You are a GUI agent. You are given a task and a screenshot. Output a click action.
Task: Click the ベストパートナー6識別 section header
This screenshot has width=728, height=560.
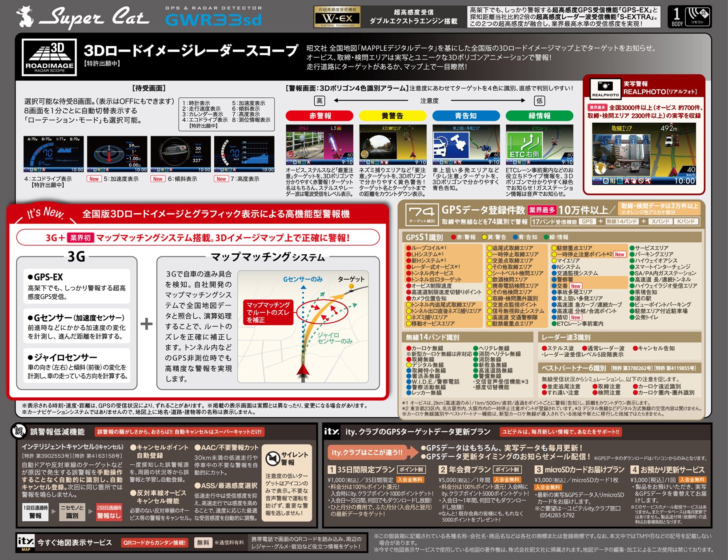pyautogui.click(x=573, y=368)
